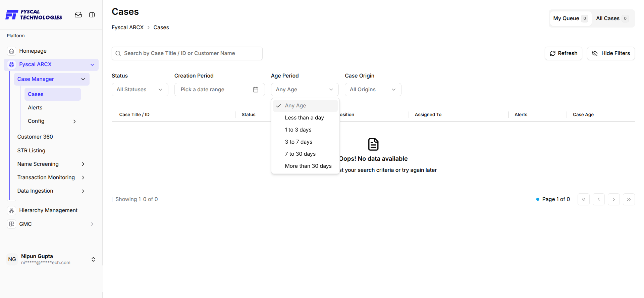Expand Data Ingestion menu
The width and height of the screenshot is (644, 298).
[83, 191]
